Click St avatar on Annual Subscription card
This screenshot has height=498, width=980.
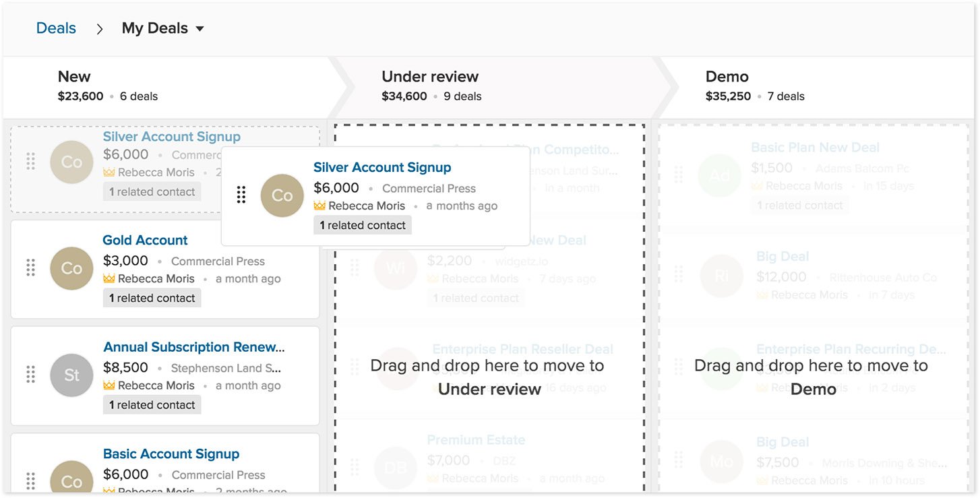[x=71, y=375]
